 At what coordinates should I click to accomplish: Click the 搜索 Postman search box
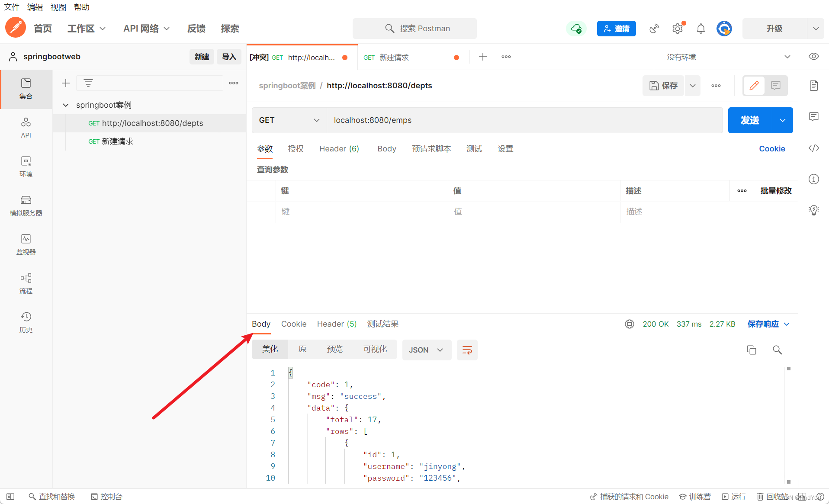tap(415, 29)
